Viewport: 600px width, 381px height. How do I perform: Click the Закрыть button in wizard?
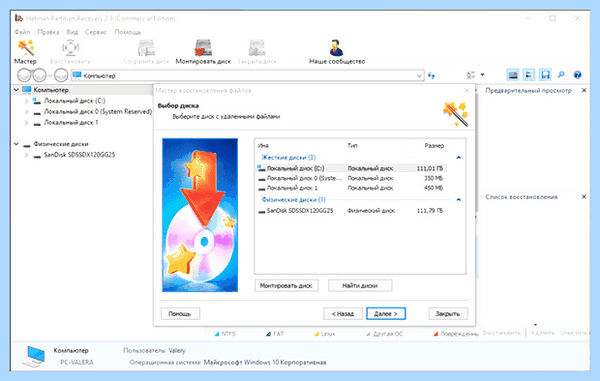point(448,314)
